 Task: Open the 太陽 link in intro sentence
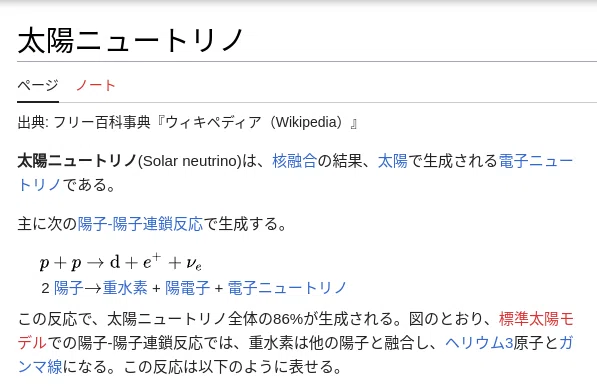point(393,161)
